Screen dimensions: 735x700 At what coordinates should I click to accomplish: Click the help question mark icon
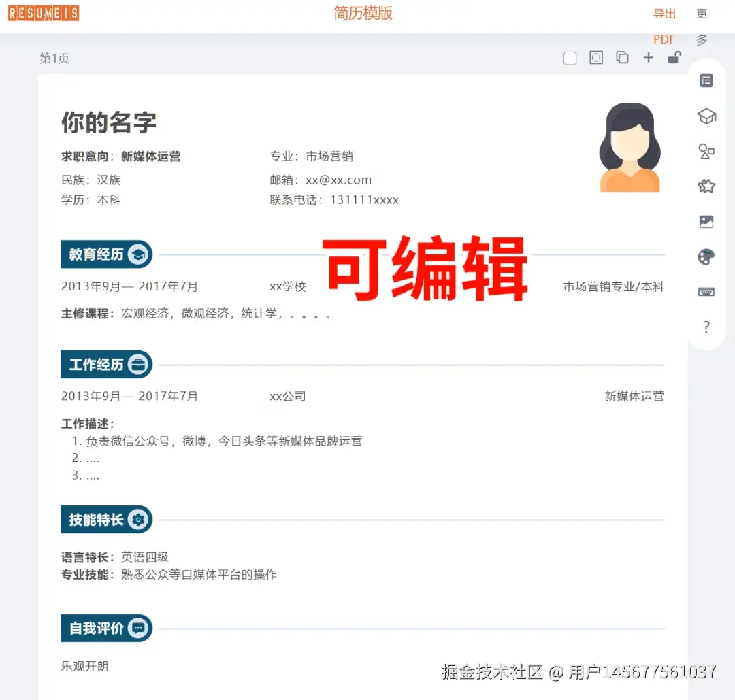(706, 327)
